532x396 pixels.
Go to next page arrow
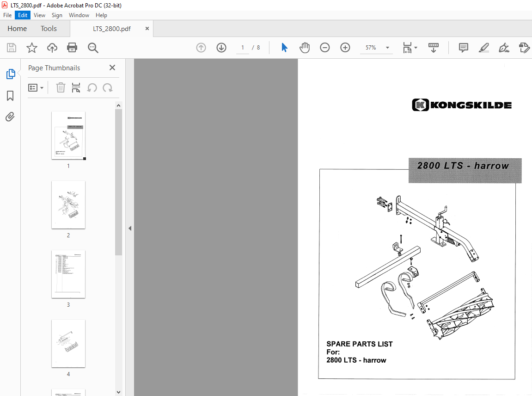click(221, 48)
